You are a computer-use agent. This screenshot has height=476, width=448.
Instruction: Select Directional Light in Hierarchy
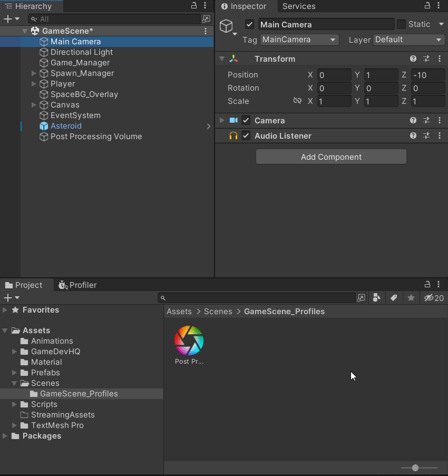tap(81, 52)
